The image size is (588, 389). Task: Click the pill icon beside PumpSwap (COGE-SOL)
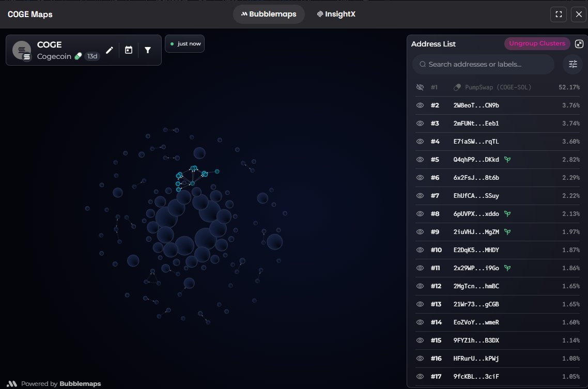[457, 87]
